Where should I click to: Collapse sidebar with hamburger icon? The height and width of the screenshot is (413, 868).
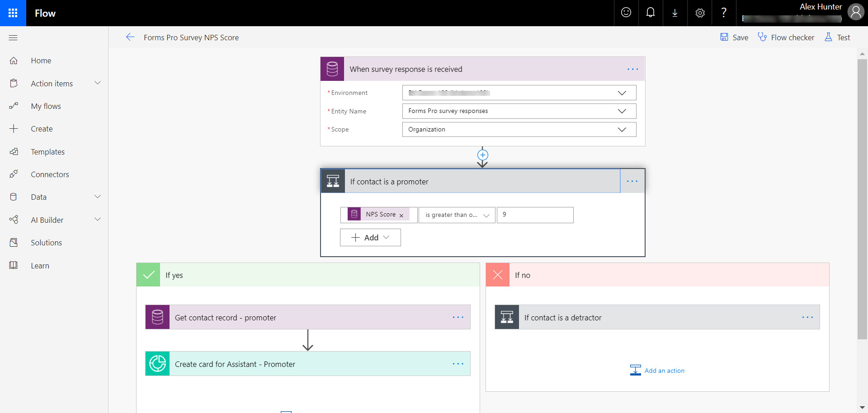[x=13, y=38]
